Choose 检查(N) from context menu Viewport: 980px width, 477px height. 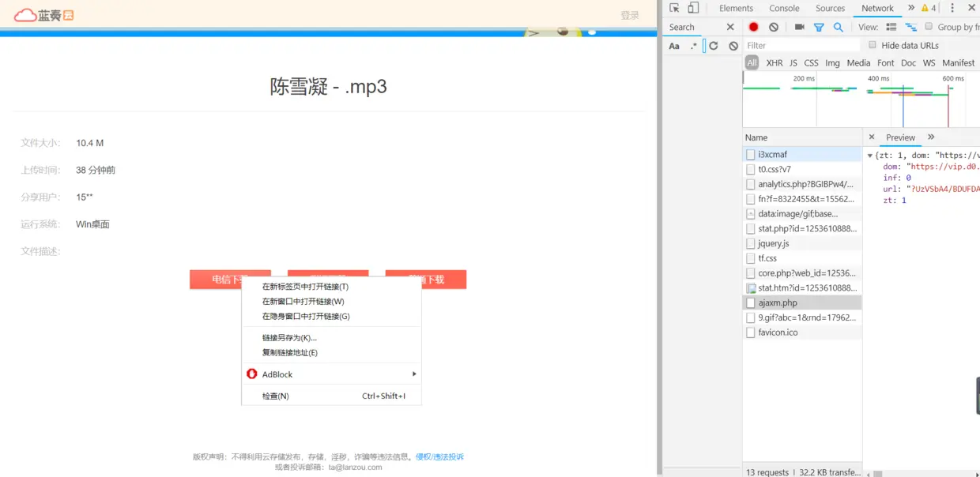[331, 396]
